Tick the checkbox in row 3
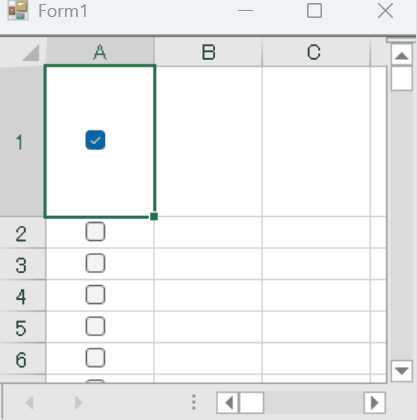This screenshot has height=420, width=417. click(x=95, y=263)
